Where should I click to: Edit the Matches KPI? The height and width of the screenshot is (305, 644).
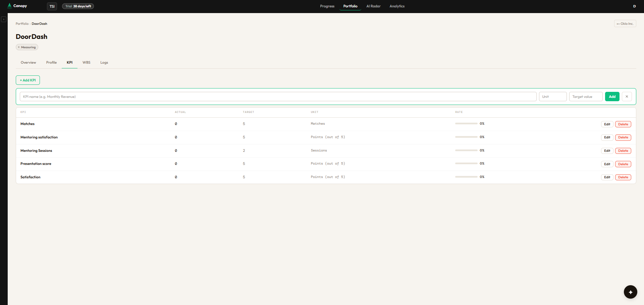click(x=607, y=124)
